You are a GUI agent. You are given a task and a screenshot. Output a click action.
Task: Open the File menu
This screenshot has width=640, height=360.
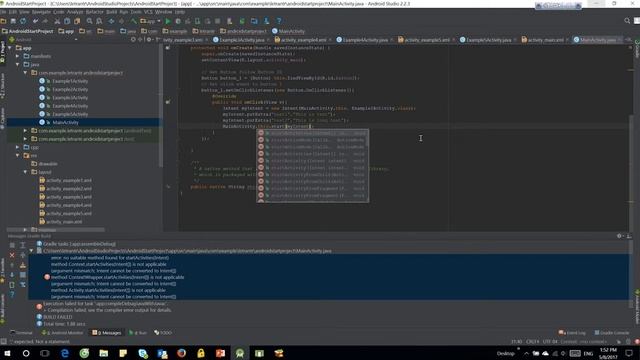(x=3, y=12)
